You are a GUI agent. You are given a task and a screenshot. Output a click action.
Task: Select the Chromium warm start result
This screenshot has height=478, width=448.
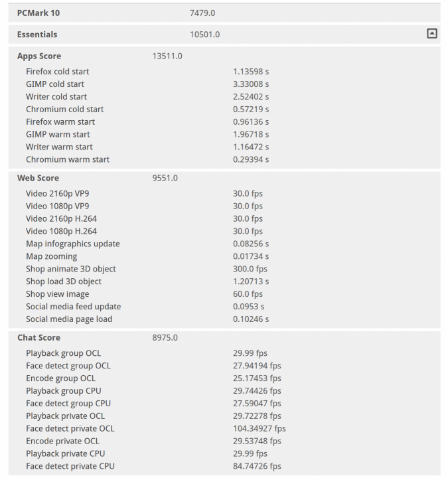click(68, 159)
